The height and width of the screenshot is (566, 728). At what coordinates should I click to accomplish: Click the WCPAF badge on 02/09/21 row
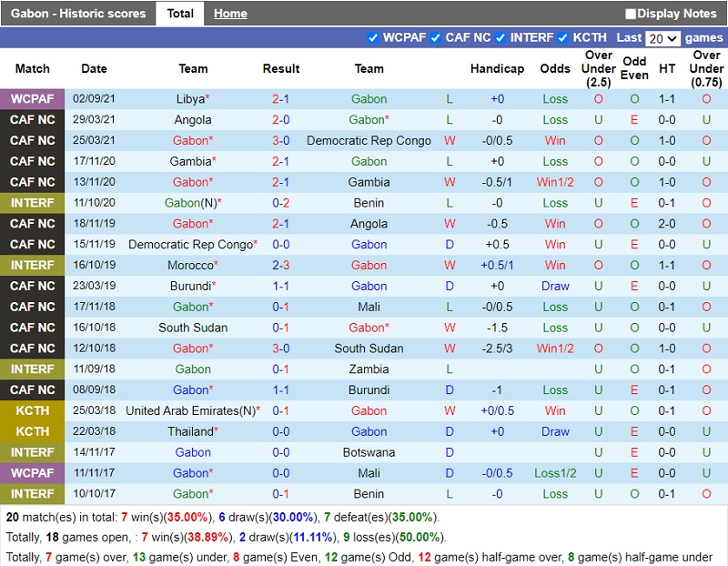click(33, 99)
